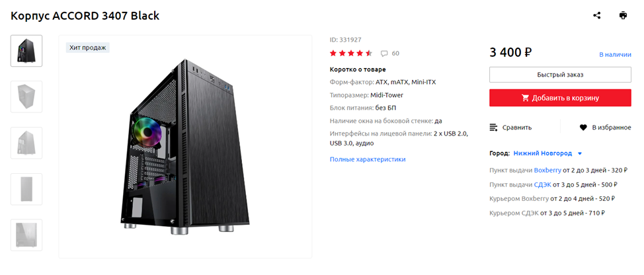The image size is (644, 275).
Task: Click the В наличии availability link
Action: pyautogui.click(x=615, y=55)
